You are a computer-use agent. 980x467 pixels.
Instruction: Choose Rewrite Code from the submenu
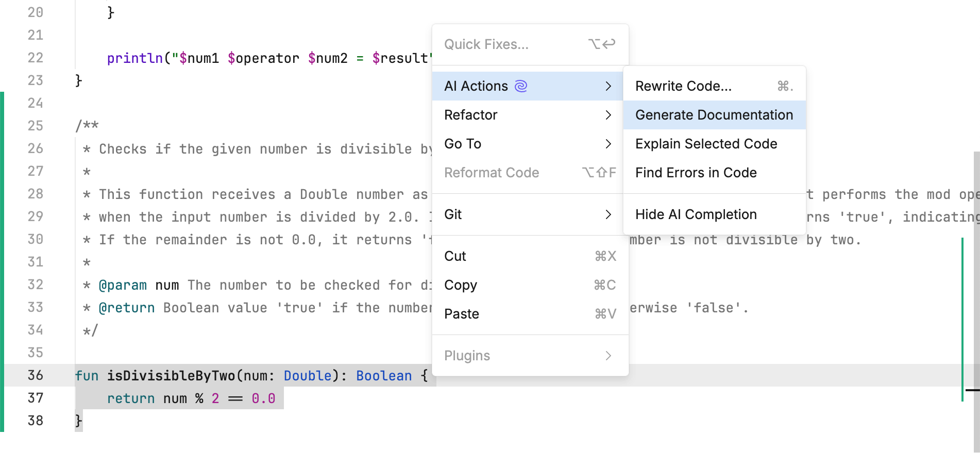683,86
